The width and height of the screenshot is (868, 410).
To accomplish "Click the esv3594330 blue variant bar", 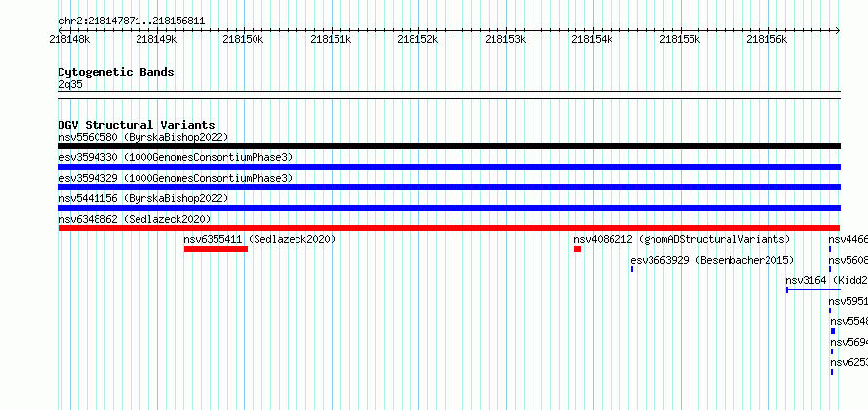I will 449,167.
